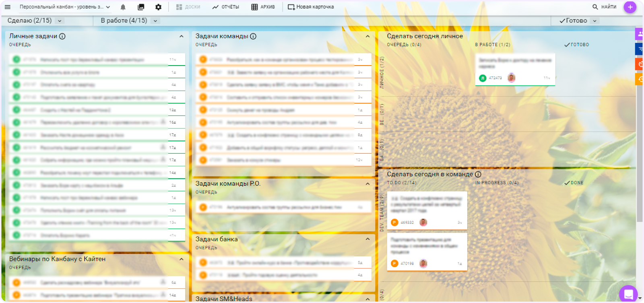Click info icon next to Личные задачи
The image size is (644, 303).
pos(62,36)
